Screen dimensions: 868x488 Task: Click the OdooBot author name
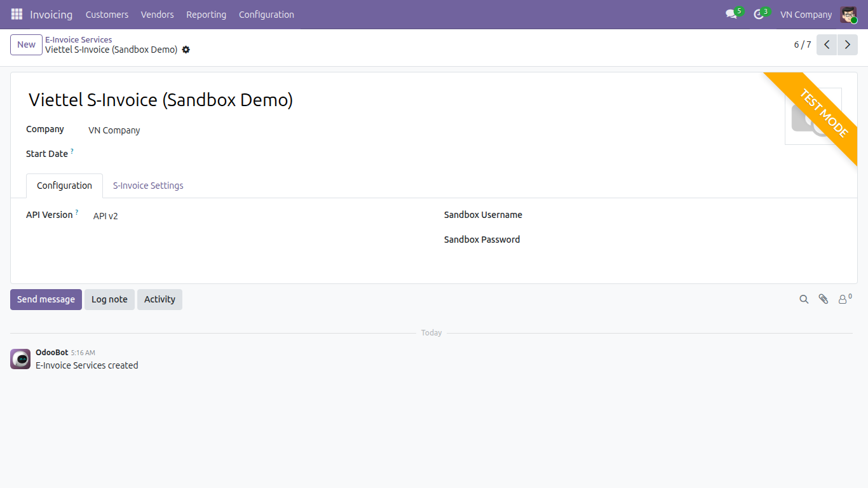pyautogui.click(x=51, y=352)
